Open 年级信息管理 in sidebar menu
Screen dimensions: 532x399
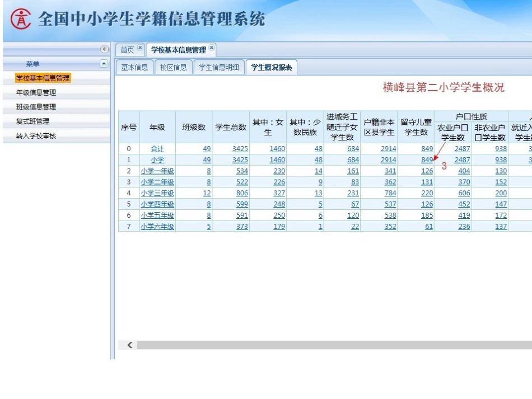(x=36, y=92)
